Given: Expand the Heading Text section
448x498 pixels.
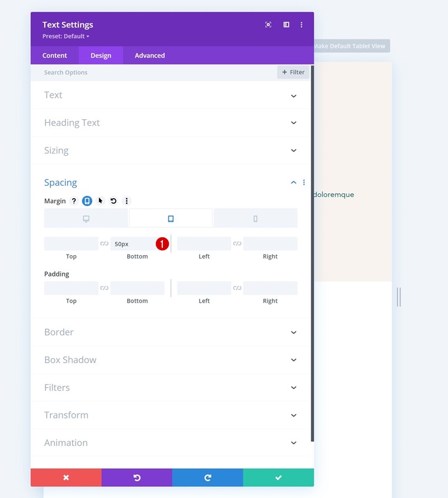Looking at the screenshot, I should click(x=170, y=123).
